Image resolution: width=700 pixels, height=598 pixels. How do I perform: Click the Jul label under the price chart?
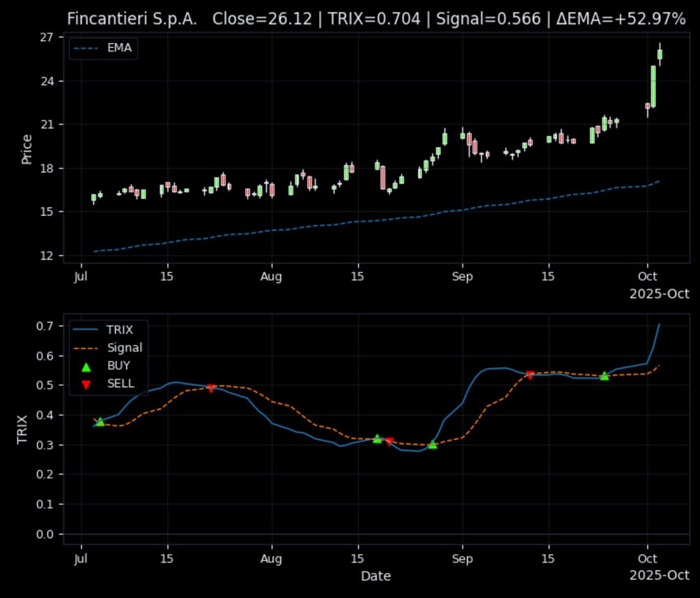coord(81,276)
